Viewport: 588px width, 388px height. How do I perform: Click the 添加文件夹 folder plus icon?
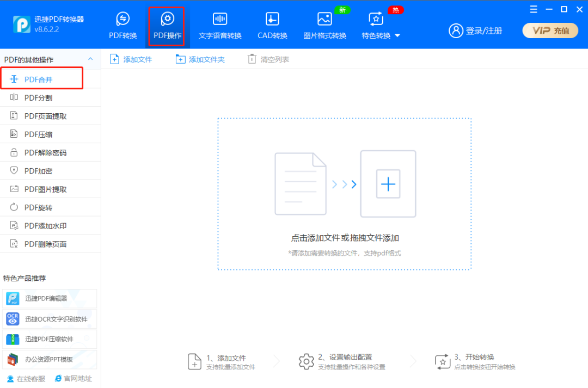[180, 59]
